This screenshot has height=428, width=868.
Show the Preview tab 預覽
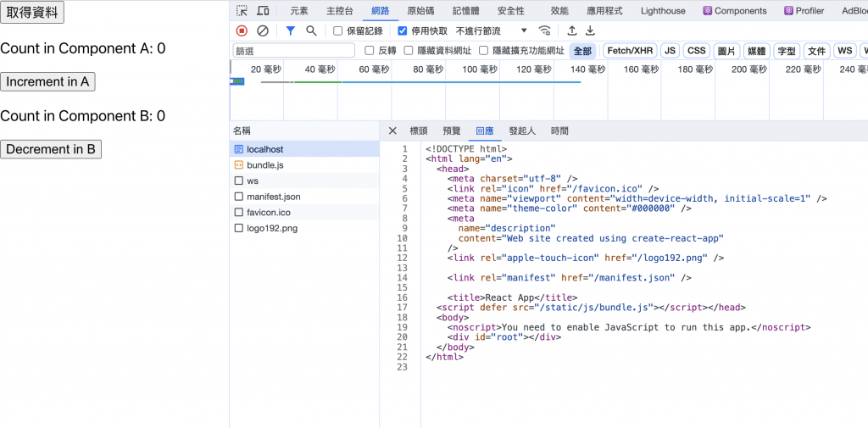pyautogui.click(x=452, y=131)
